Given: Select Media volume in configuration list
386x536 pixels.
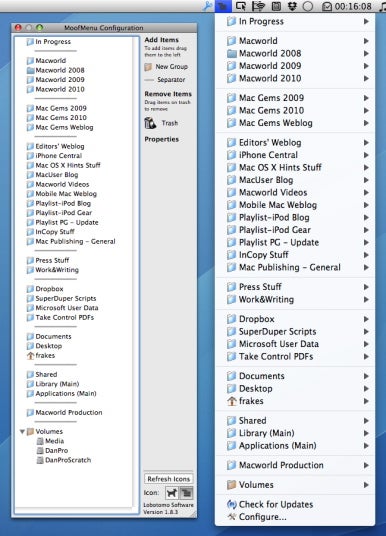Looking at the screenshot, I should pos(50,441).
